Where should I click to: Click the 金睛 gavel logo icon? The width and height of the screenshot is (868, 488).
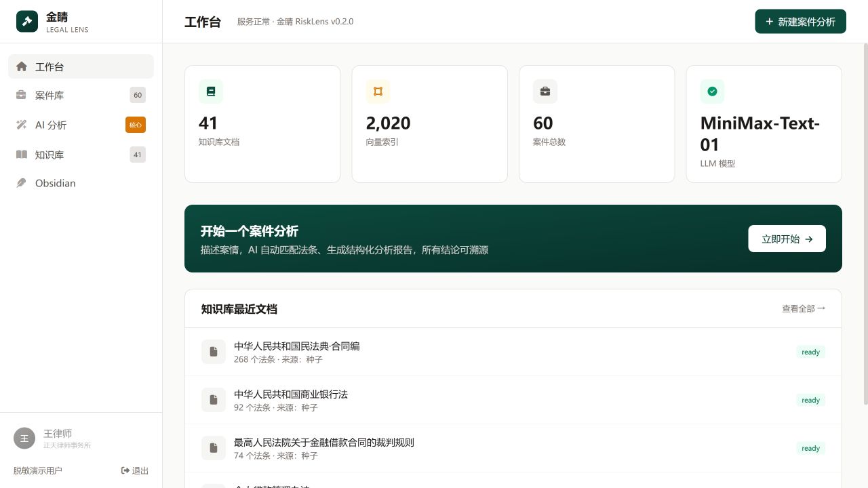27,22
